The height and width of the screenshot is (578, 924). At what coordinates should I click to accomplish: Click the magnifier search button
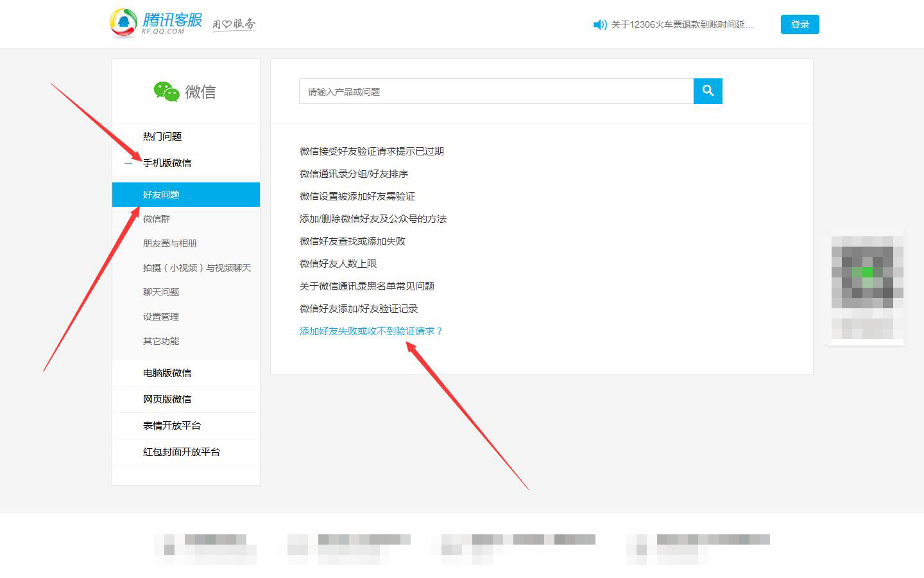708,91
